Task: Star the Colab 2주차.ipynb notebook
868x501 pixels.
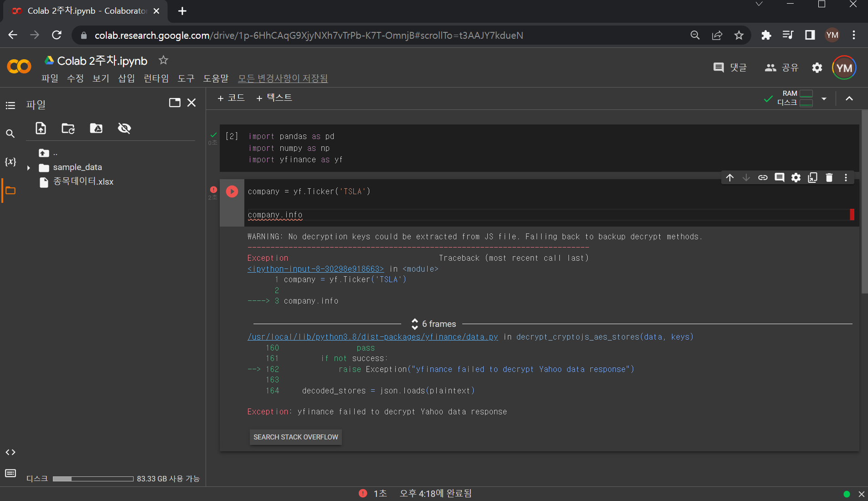Action: (163, 60)
